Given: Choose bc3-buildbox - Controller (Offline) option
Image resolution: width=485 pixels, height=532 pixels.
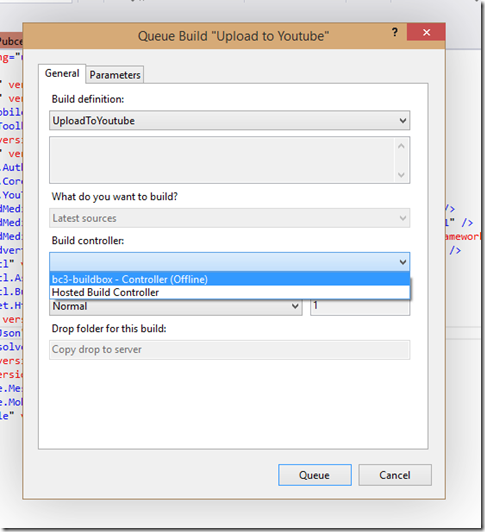Looking at the screenshot, I should [x=229, y=279].
